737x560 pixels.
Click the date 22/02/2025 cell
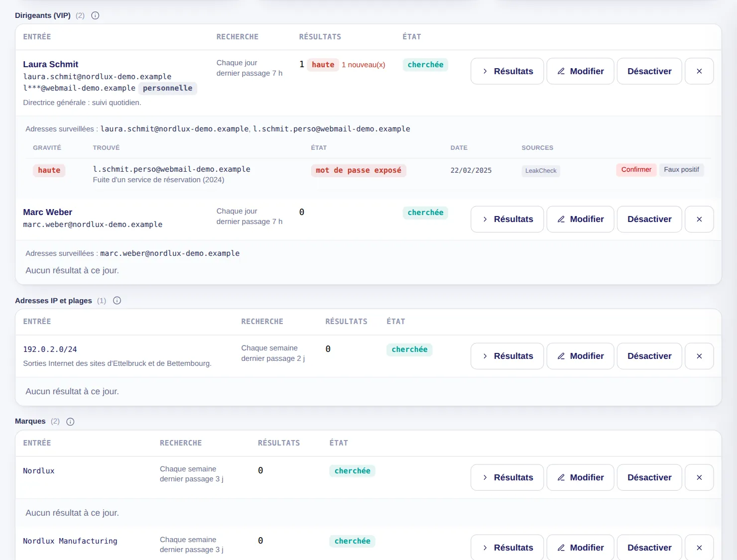coord(471,170)
